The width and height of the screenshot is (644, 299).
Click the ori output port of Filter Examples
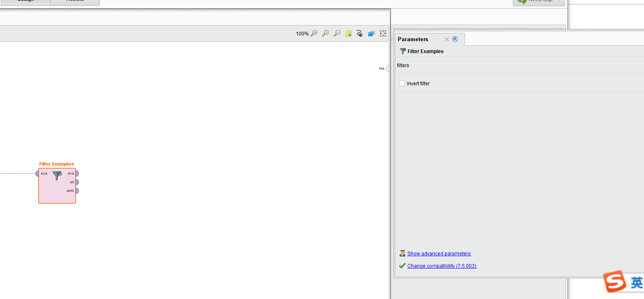[77, 182]
